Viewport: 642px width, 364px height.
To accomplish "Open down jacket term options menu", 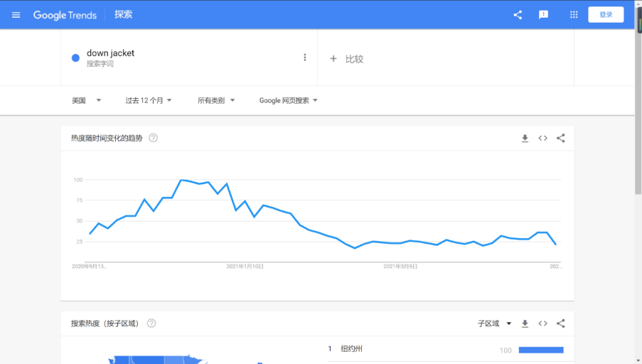I will (x=305, y=58).
